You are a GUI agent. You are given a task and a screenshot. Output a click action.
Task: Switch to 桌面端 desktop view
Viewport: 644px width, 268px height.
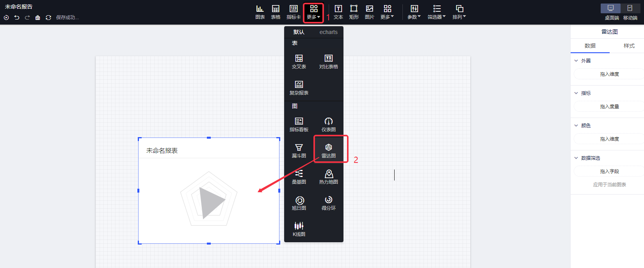pos(611,12)
